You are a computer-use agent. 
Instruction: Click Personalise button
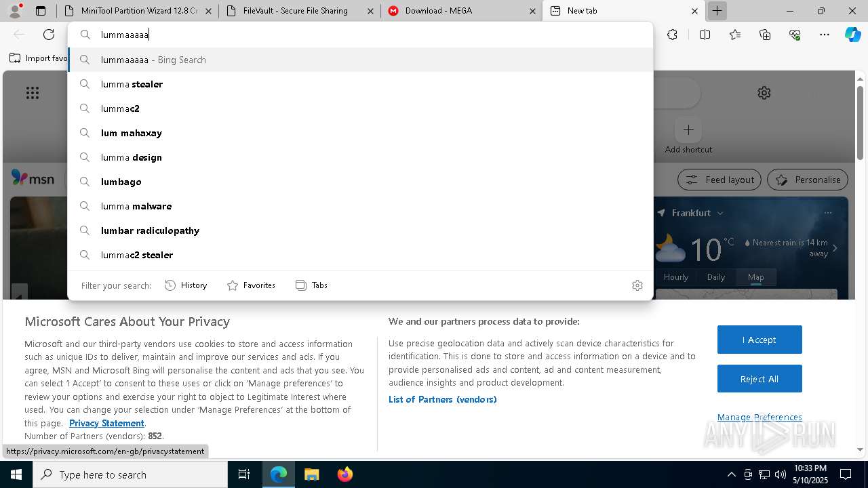(x=808, y=180)
